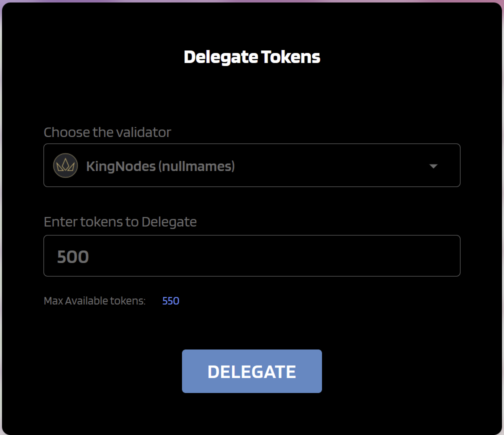Click the word Delegate in dialog title

pos(221,57)
